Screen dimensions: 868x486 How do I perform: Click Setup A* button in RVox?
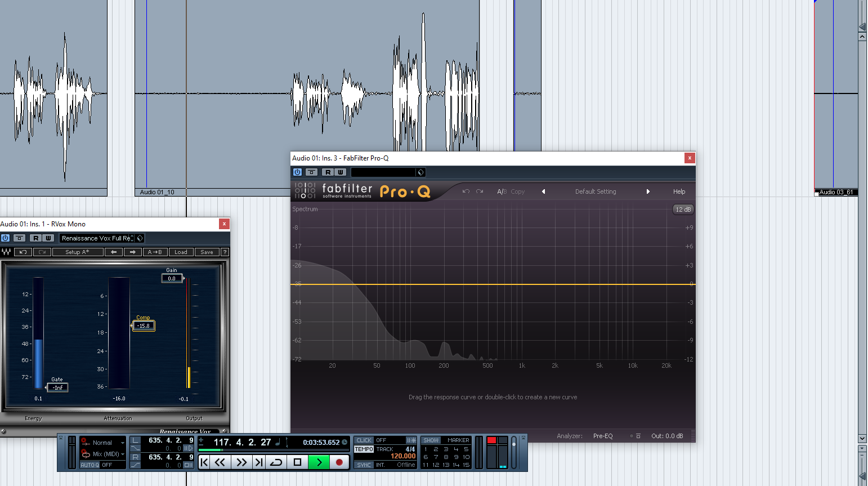[78, 252]
